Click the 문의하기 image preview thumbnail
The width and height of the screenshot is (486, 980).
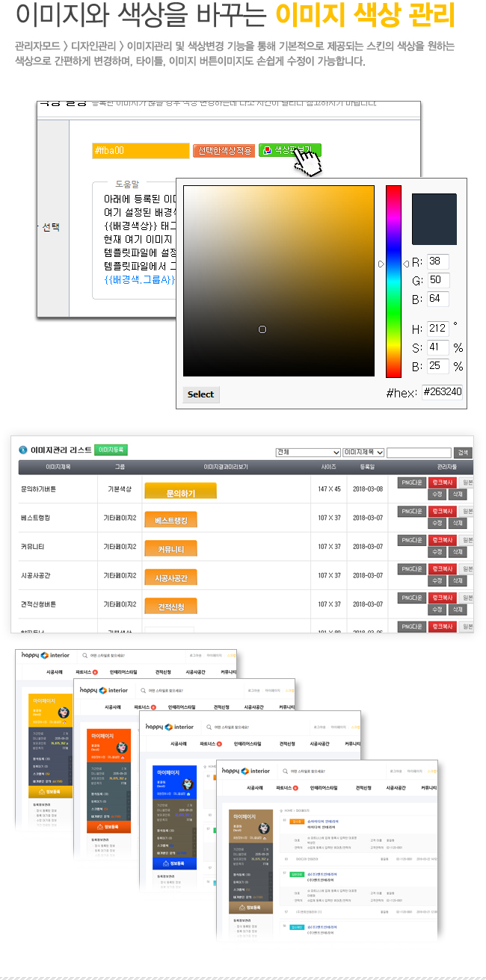pyautogui.click(x=180, y=491)
